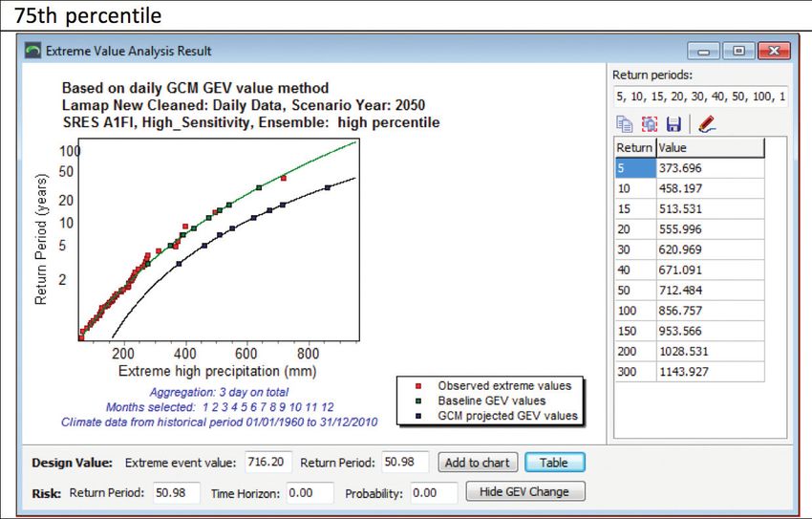Click the chart title Based on daily GCM
The image size is (812, 519).
click(x=195, y=88)
